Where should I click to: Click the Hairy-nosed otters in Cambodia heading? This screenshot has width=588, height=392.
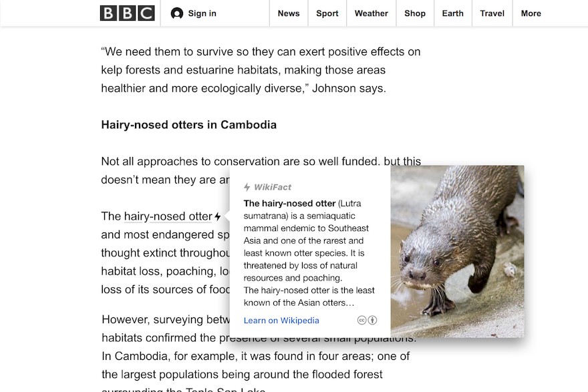[x=188, y=125]
